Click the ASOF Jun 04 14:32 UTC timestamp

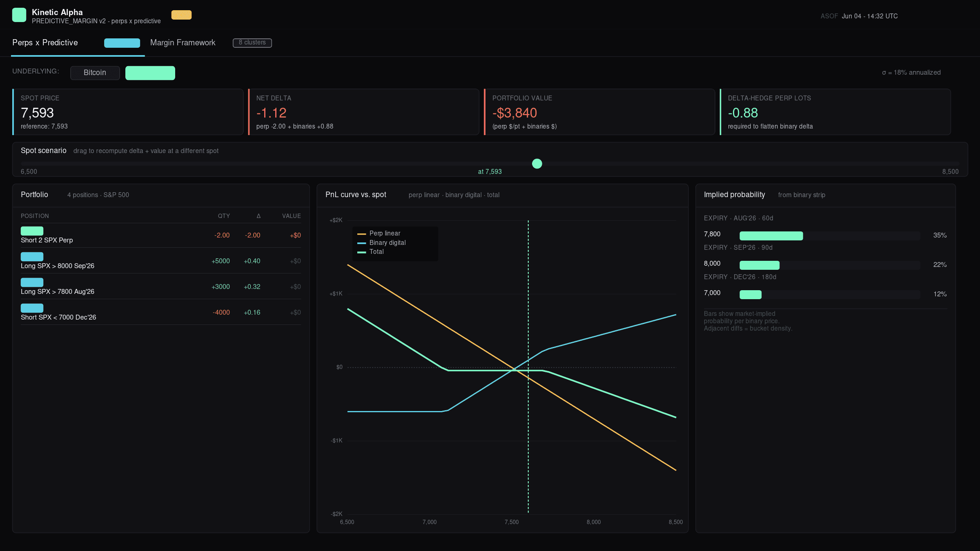click(859, 16)
